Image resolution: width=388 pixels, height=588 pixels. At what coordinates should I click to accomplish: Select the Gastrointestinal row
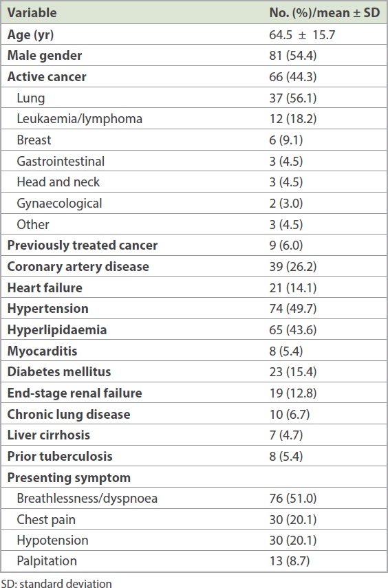(194, 161)
